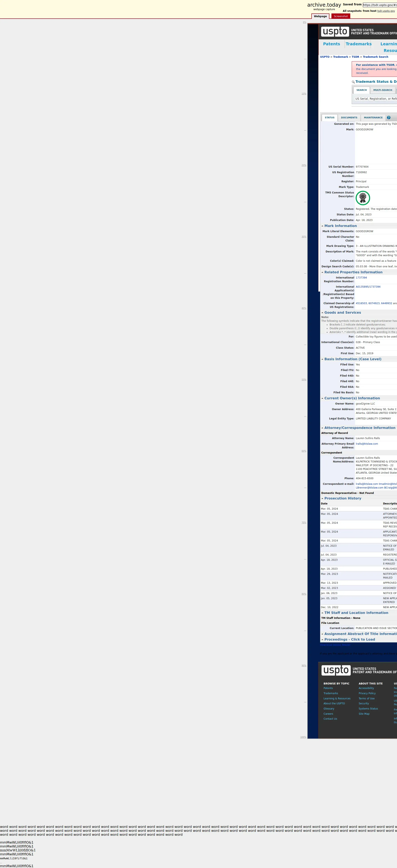397x868 pixels.
Task: Select the Multi-Search tab
Action: pyautogui.click(x=383, y=90)
